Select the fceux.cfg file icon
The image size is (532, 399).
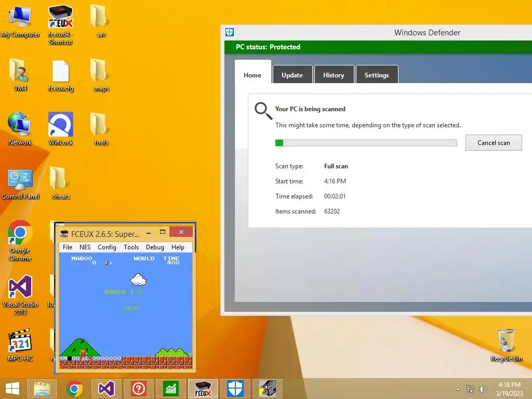60,75
